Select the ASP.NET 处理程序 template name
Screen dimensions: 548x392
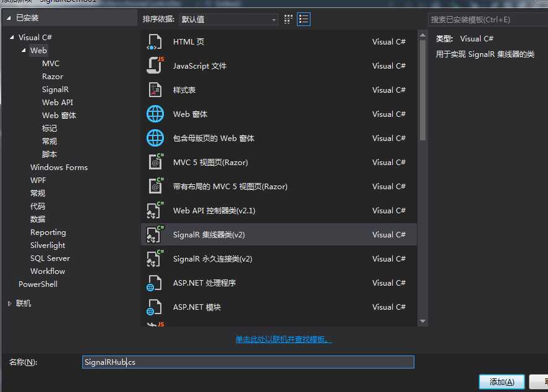pos(205,283)
